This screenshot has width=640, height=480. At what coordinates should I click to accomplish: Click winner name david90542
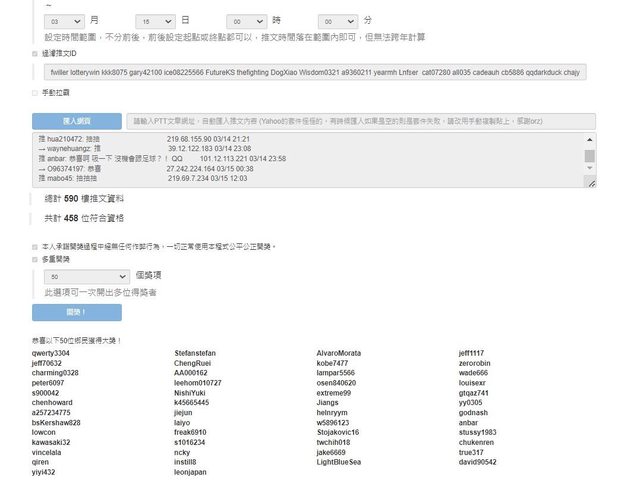click(478, 462)
